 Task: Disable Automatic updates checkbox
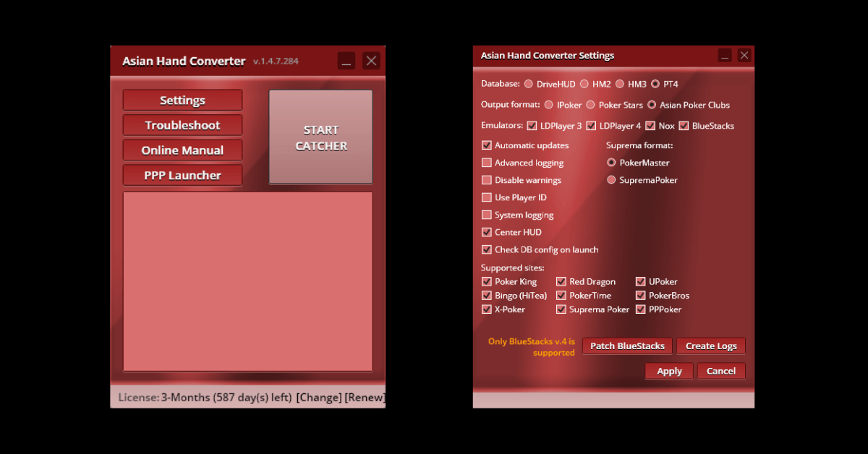pos(487,145)
